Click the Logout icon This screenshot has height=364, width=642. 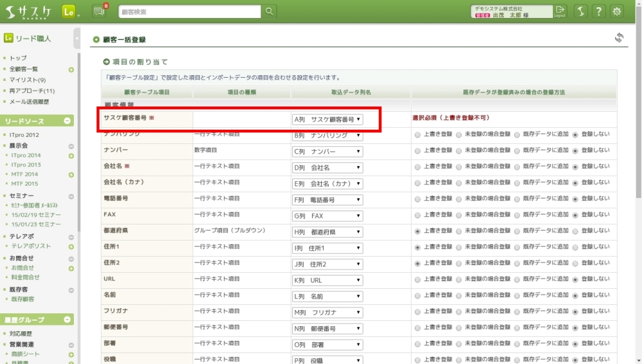pos(560,12)
